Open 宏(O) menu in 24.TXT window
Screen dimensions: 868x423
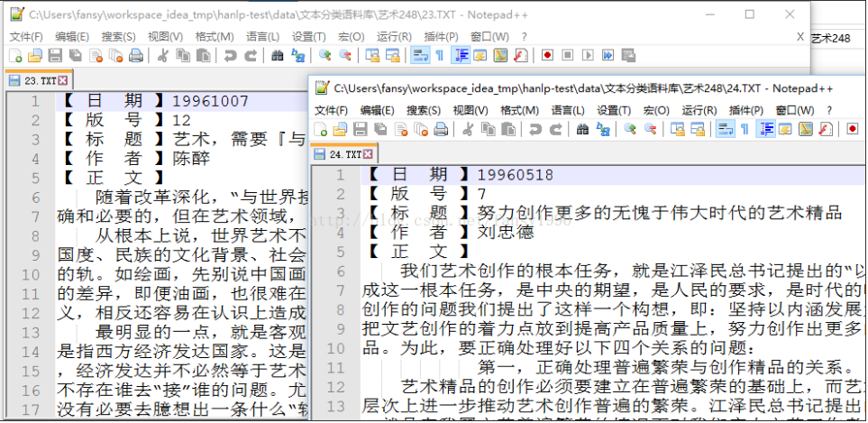click(656, 110)
